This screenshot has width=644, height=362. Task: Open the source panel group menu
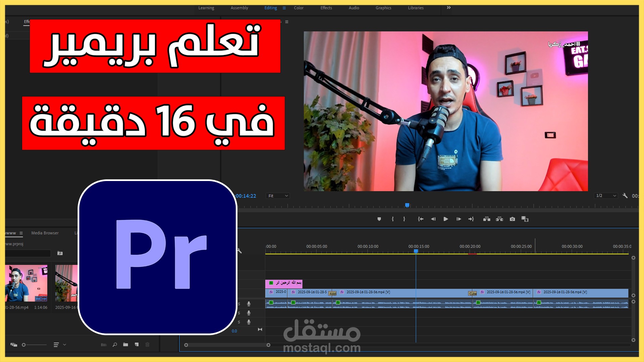coord(287,22)
